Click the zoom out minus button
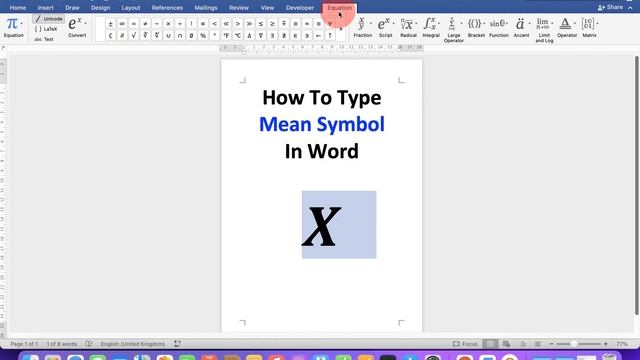Image resolution: width=640 pixels, height=360 pixels. coord(551,344)
